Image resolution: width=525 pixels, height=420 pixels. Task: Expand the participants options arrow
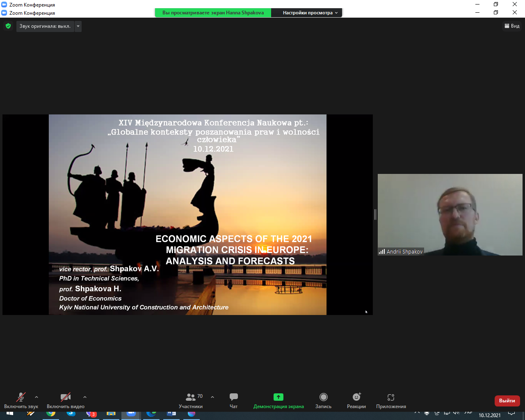click(212, 397)
